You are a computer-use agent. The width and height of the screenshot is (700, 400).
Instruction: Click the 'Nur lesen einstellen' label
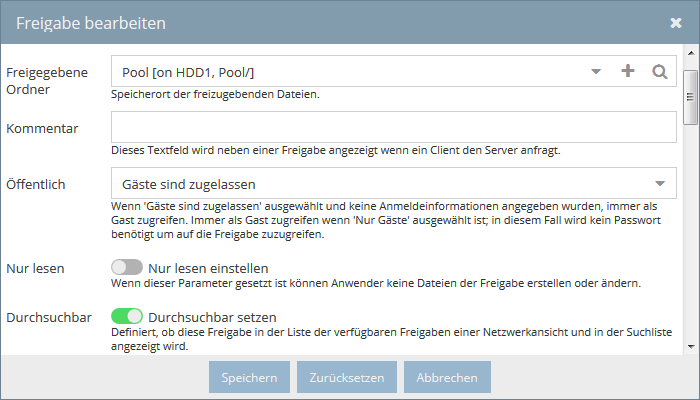click(208, 268)
